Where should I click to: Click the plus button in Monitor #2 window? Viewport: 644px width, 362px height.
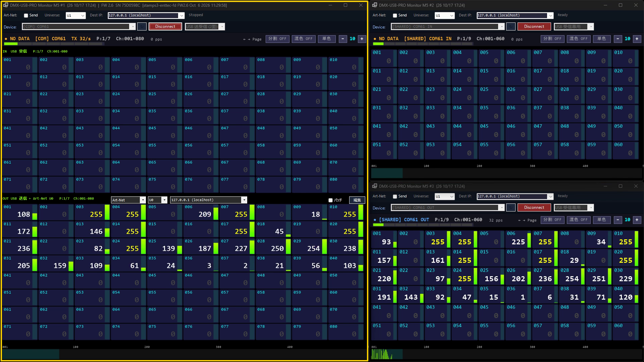click(x=637, y=39)
